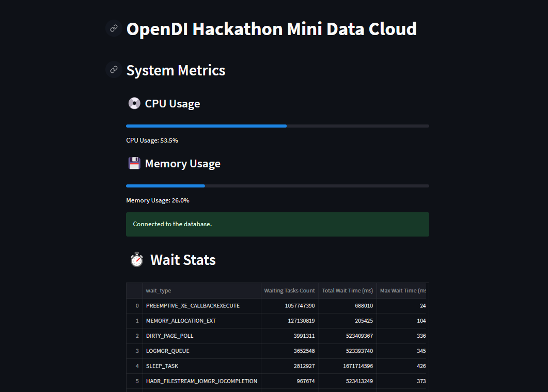Select row index 0 in Wait Stats table
This screenshot has height=392, width=548.
pos(135,306)
